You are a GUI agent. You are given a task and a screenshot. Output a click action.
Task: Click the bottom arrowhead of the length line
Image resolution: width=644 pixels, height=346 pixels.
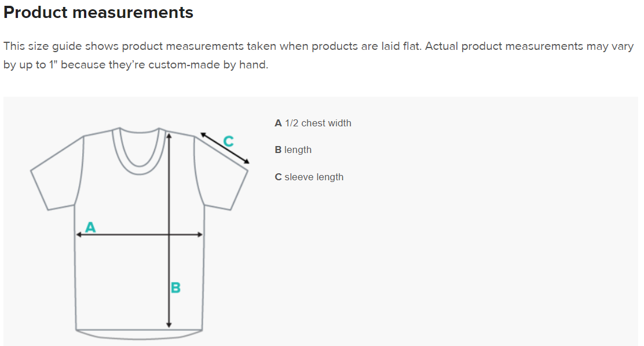pos(169,324)
